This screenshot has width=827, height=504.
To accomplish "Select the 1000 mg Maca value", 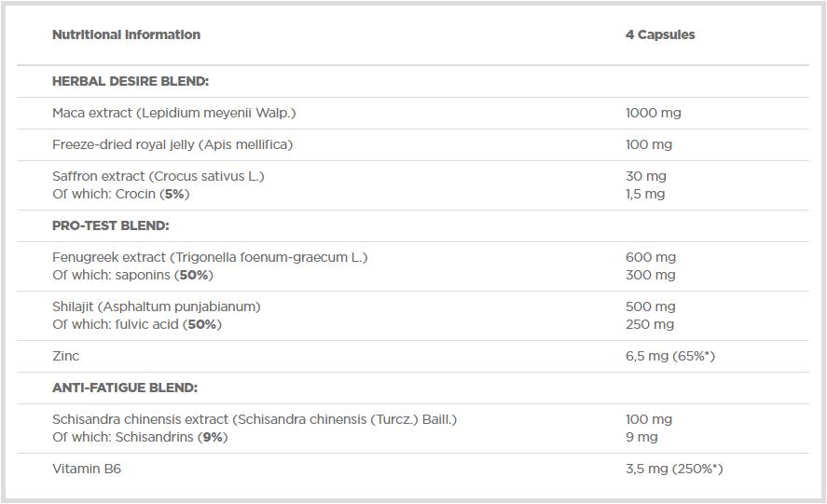I will [653, 113].
